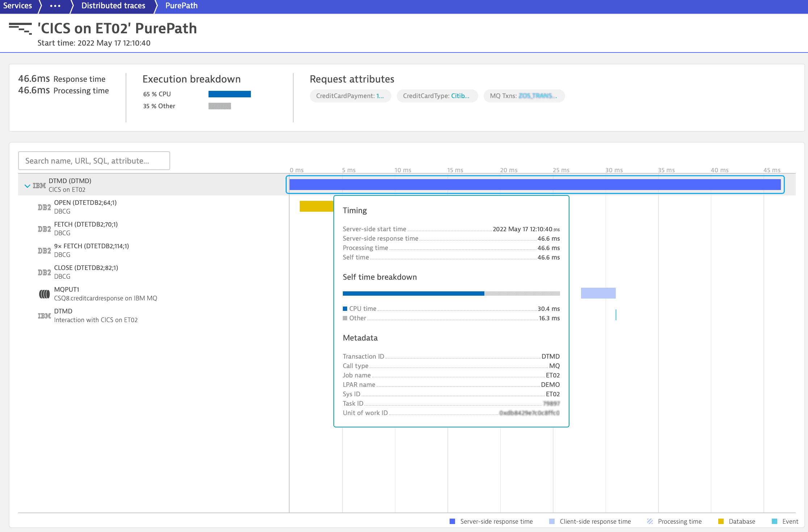This screenshot has width=808, height=532.
Task: Click the IBM icon of the DTMD interaction row
Action: [x=44, y=316]
